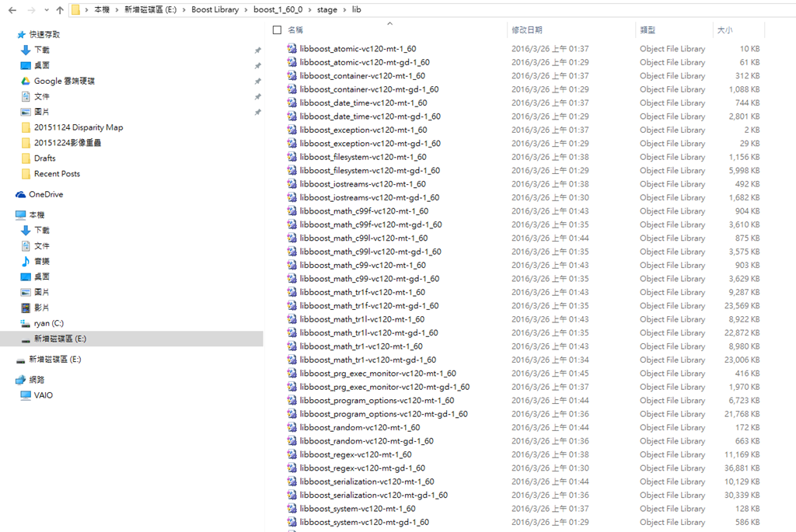
Task: Select file libboost_random-vc120-mt-1_60
Action: tap(360, 427)
